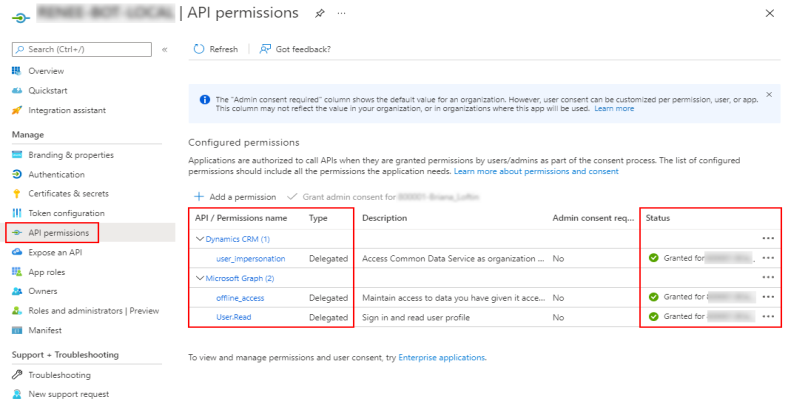Dismiss the admin consent info banner

[769, 94]
